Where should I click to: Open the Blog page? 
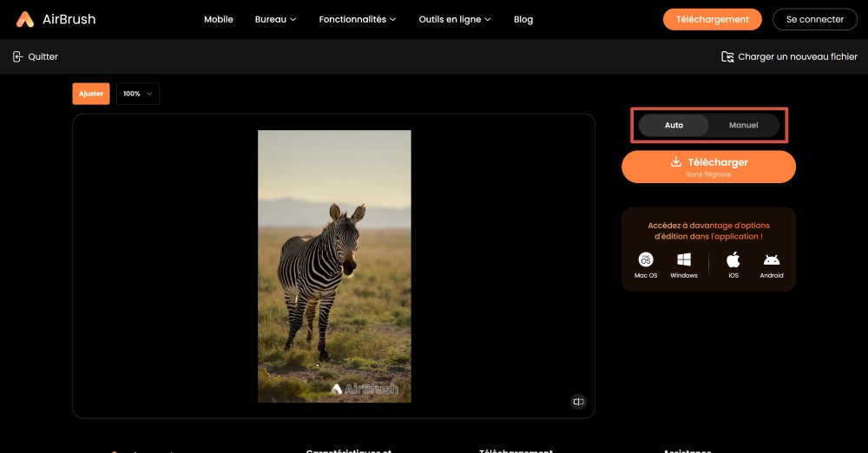[x=523, y=19]
